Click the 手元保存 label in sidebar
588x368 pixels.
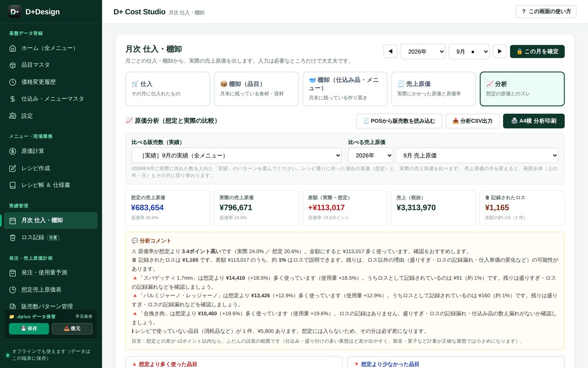tap(84, 316)
